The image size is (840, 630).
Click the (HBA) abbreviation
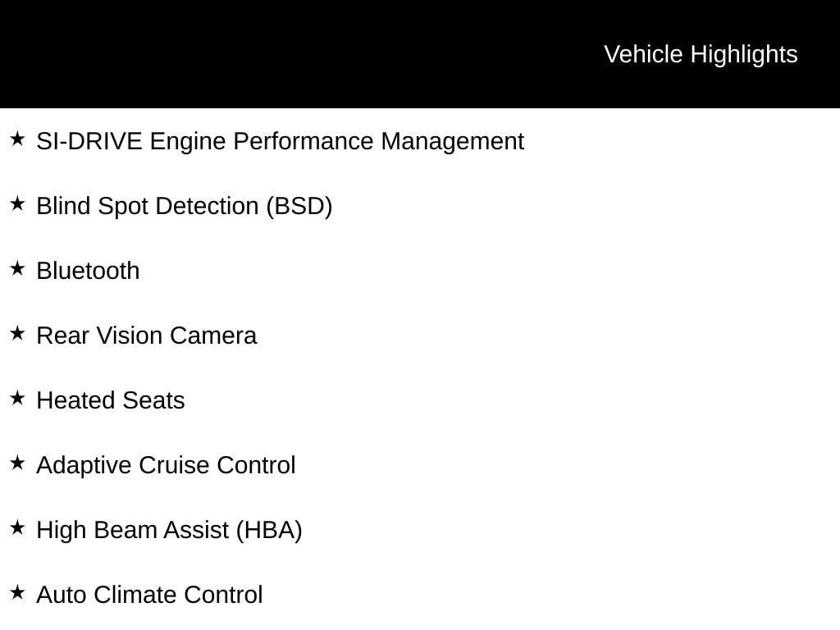pos(269,530)
